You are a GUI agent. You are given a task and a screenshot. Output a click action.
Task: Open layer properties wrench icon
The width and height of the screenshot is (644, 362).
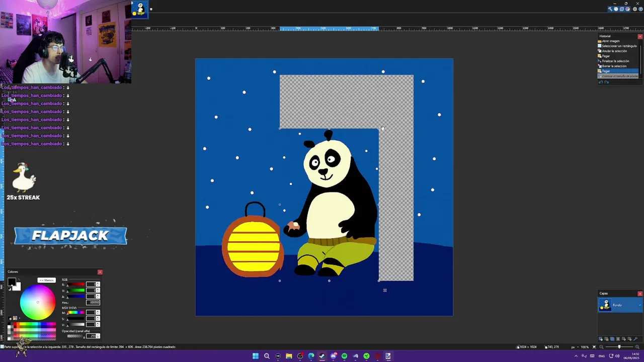(635, 339)
